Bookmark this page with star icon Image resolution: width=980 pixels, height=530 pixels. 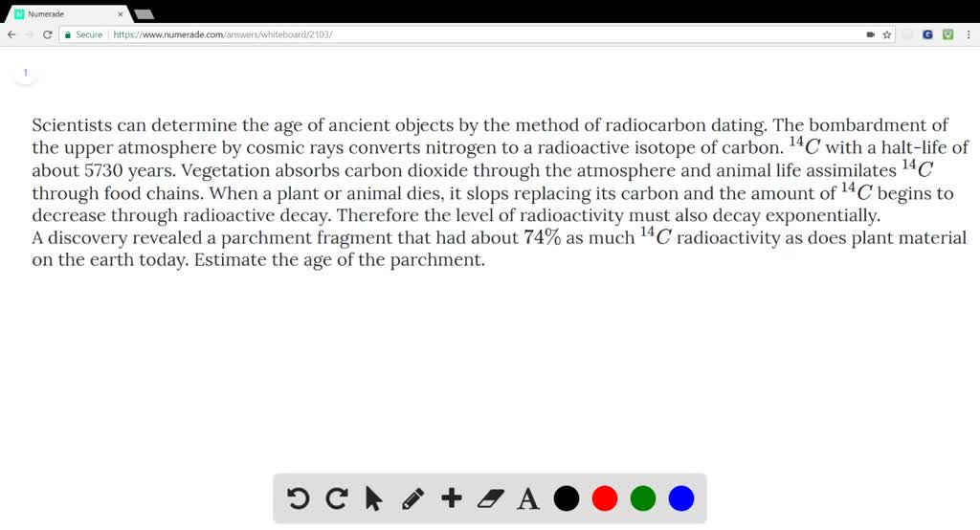pyautogui.click(x=886, y=34)
